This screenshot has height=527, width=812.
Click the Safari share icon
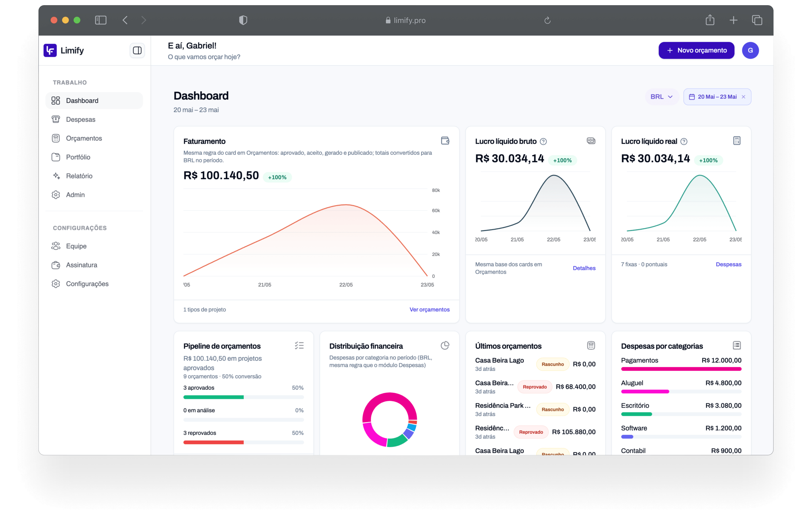pyautogui.click(x=710, y=20)
